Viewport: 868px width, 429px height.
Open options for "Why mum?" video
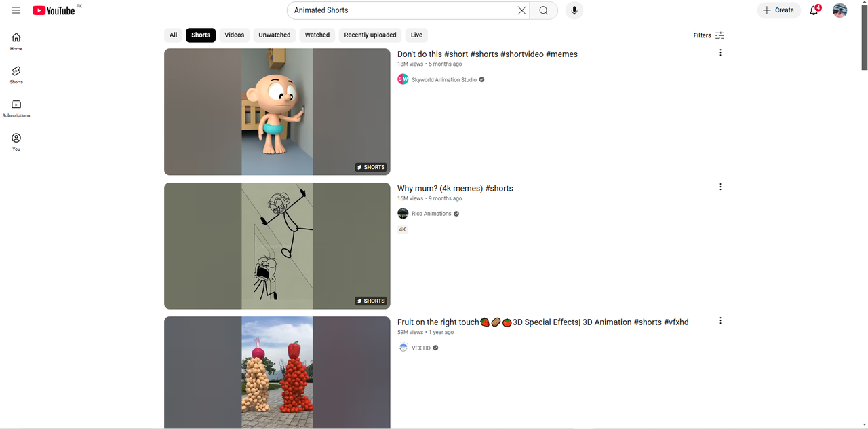(x=720, y=187)
